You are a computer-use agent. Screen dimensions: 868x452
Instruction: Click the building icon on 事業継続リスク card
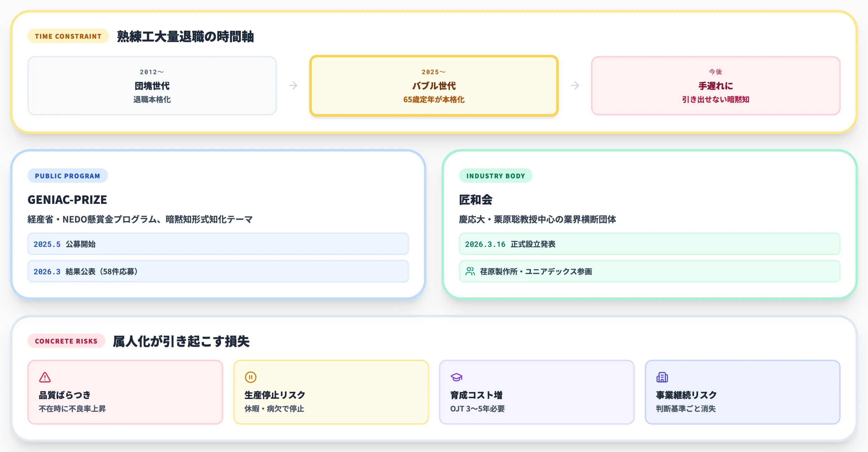(663, 377)
